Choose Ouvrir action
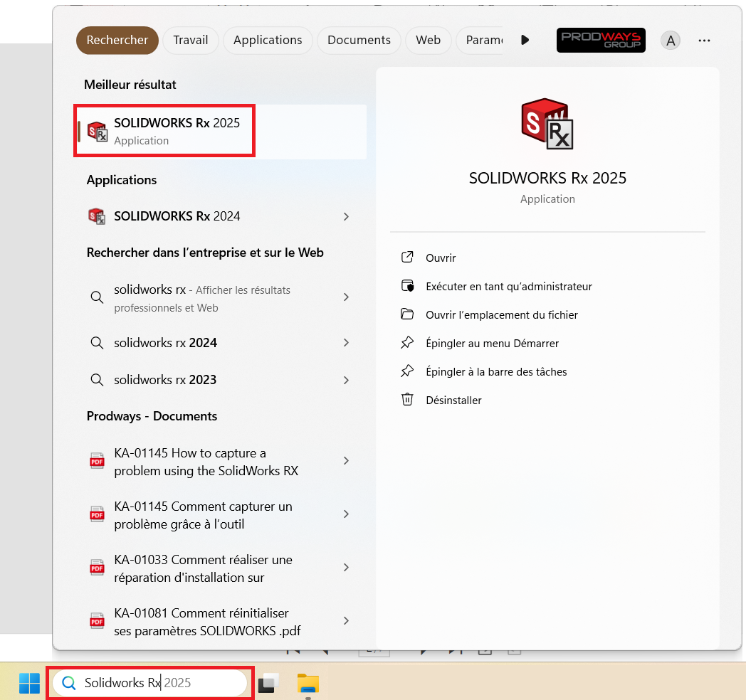This screenshot has height=700, width=746. click(547, 258)
